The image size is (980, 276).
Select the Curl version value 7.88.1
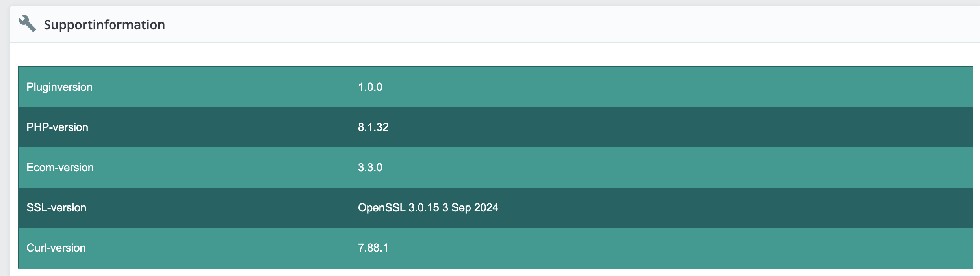coord(373,248)
